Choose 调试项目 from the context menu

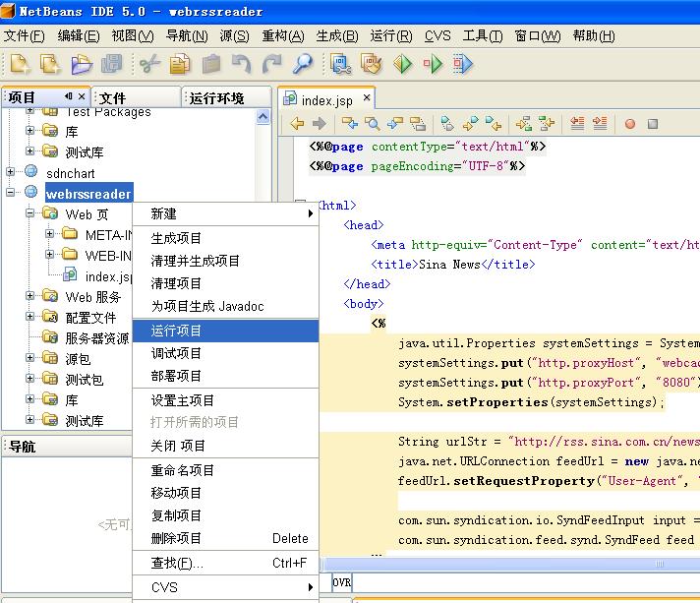pos(225,354)
